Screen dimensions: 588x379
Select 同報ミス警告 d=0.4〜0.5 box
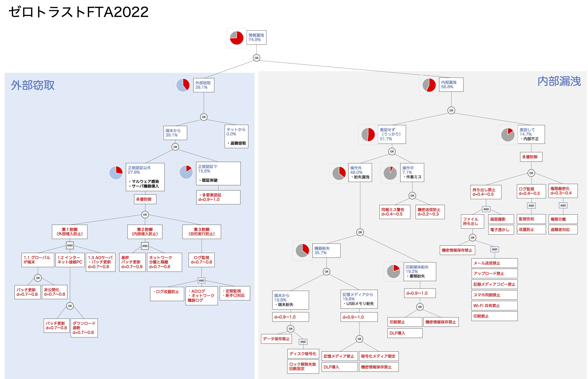tap(395, 212)
